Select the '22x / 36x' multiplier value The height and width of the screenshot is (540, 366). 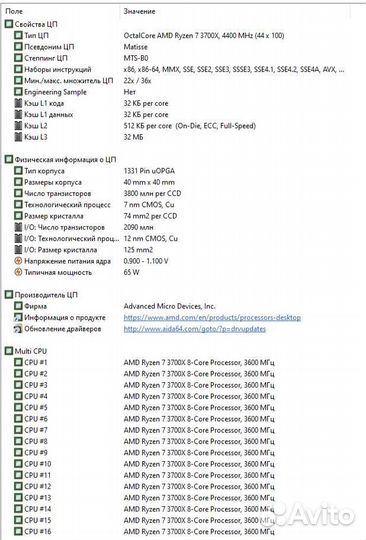(x=137, y=81)
